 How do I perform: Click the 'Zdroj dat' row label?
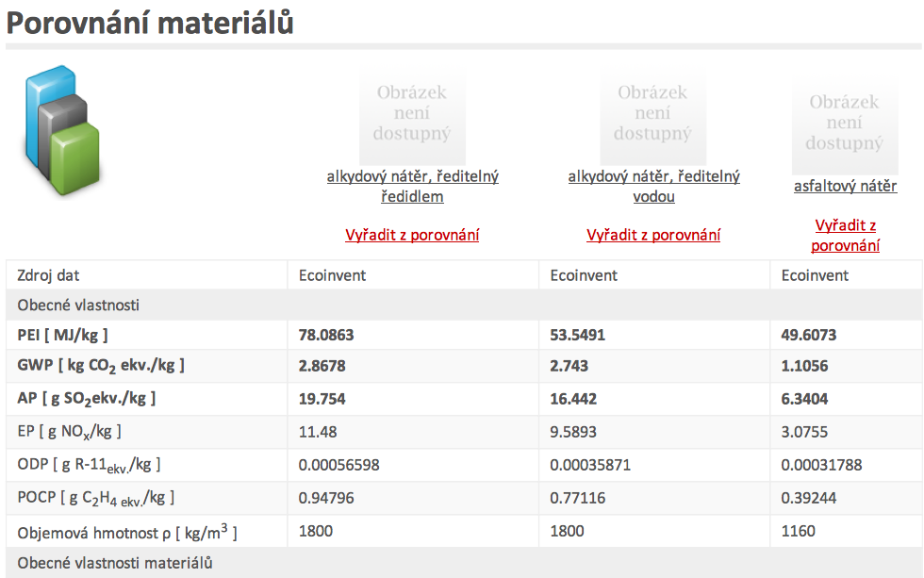coord(48,275)
